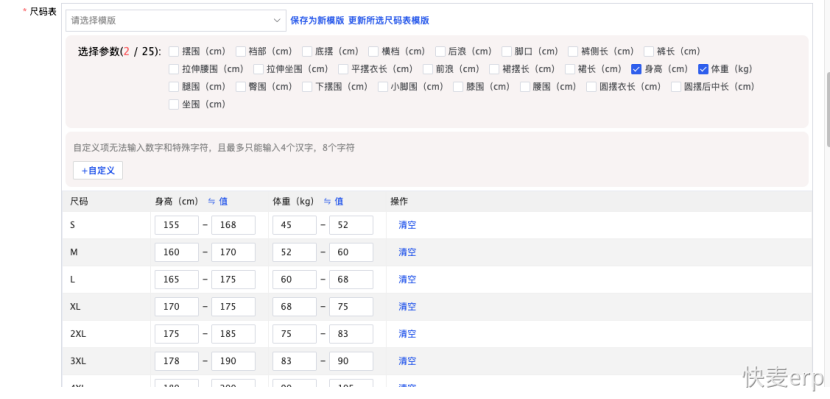Clear the 3XL size row
This screenshot has width=830, height=399.
point(407,361)
